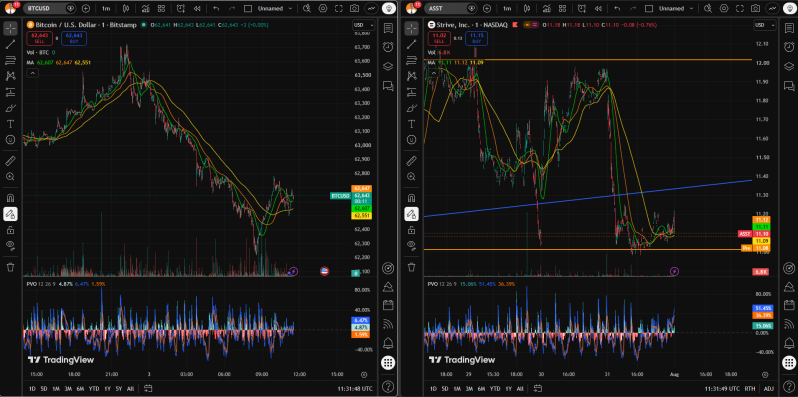Collapse indicator legend chevron in BTCUSD window
This screenshot has width=798, height=397.
(x=32, y=73)
